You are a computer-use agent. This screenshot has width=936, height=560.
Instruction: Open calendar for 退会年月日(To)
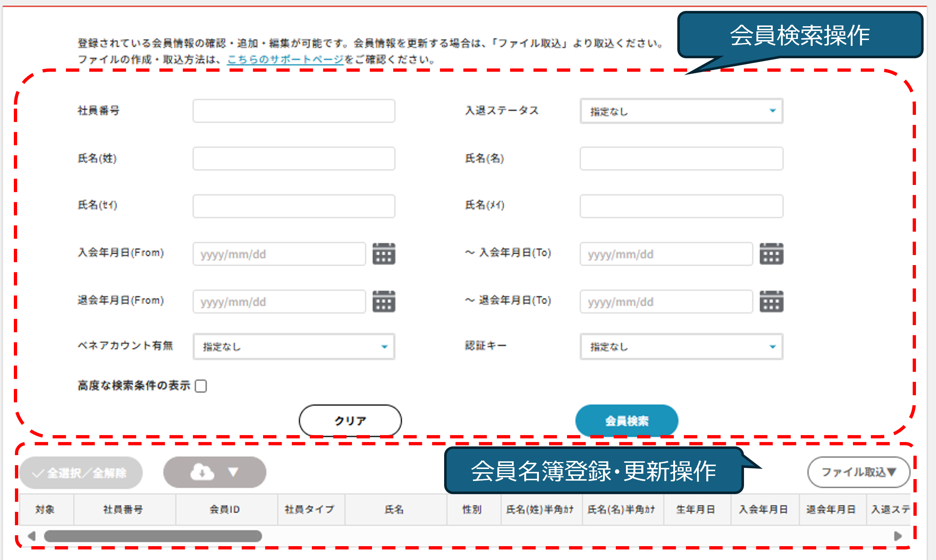(x=771, y=301)
